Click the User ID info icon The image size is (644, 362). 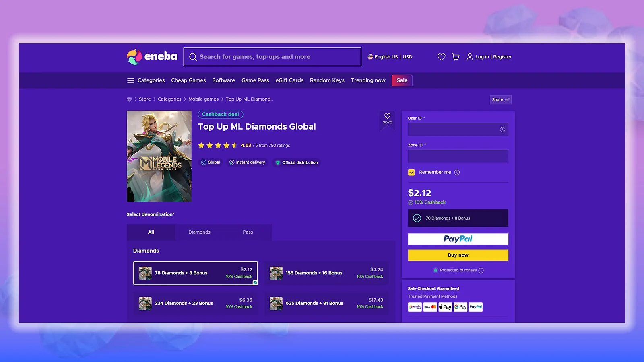(502, 130)
